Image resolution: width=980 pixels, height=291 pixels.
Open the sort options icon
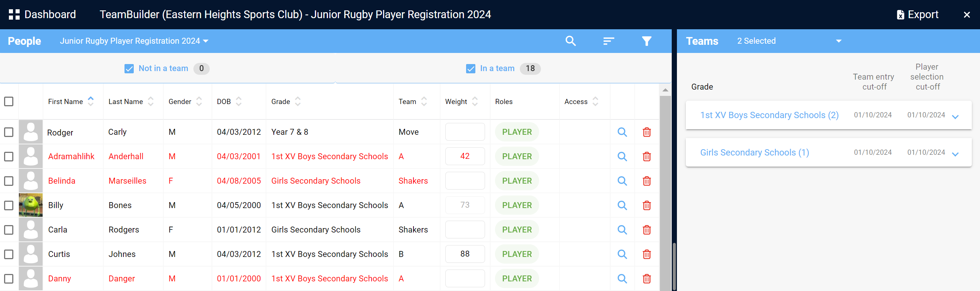[x=609, y=41]
